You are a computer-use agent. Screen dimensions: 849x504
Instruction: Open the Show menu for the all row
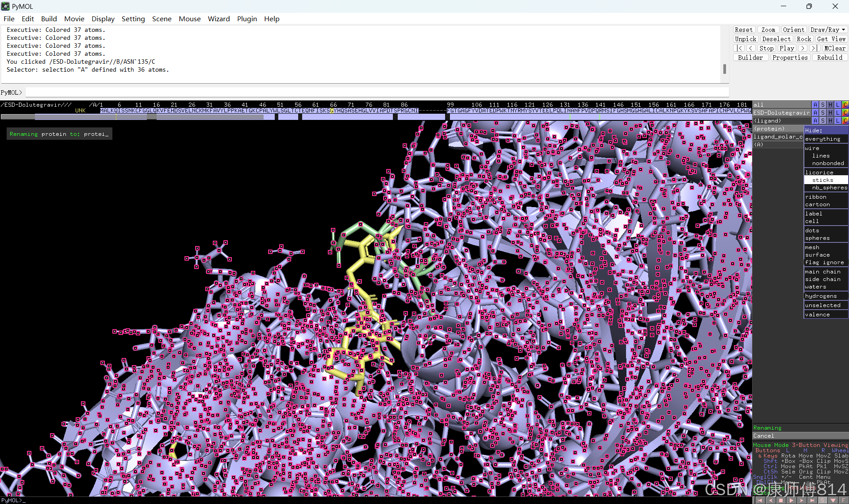(823, 105)
